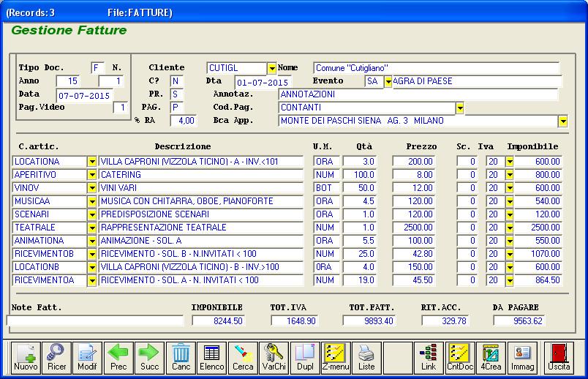Go to next record with Succ
Viewport: 588px width, 379px height.
point(149,356)
